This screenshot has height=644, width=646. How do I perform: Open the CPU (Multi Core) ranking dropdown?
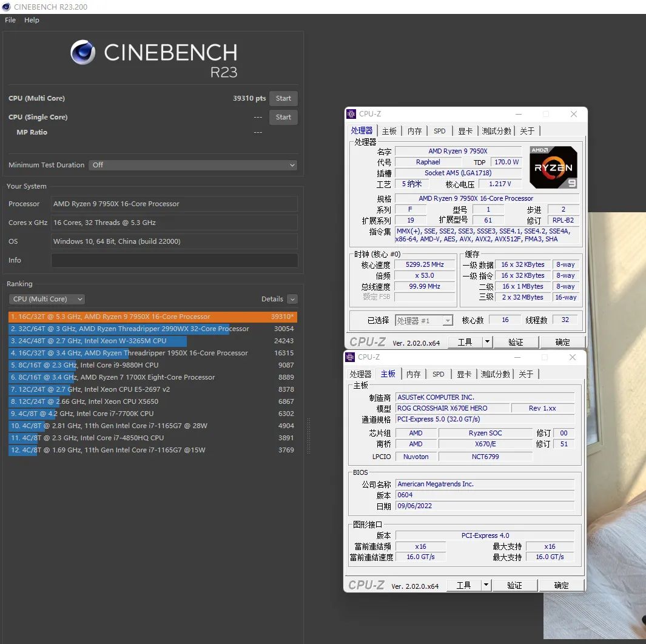tap(47, 299)
